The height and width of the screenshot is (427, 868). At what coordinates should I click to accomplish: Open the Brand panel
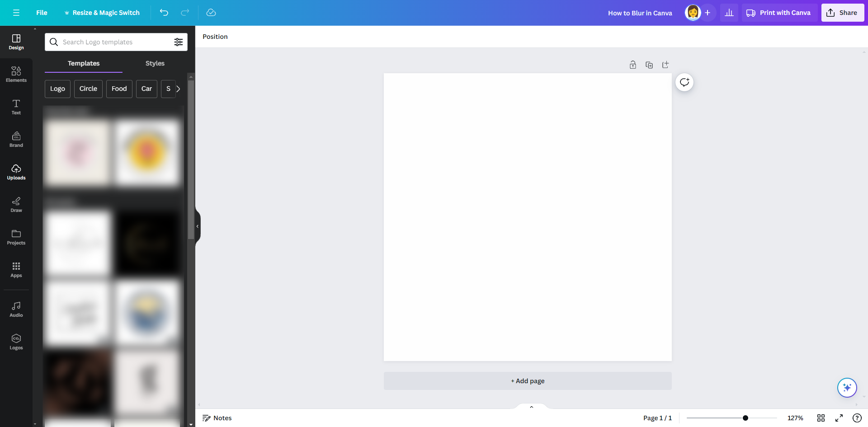(16, 140)
